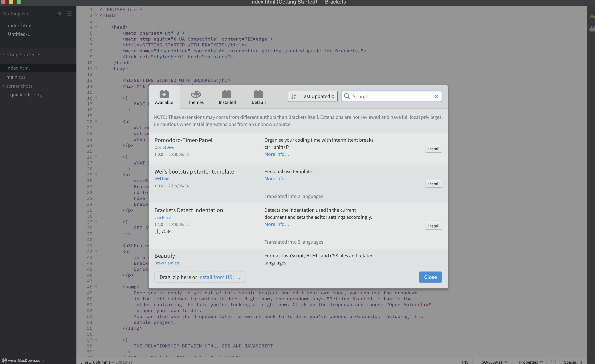Viewport: 595px width, 364px height.
Task: Open the Working Files gear settings
Action: click(59, 14)
